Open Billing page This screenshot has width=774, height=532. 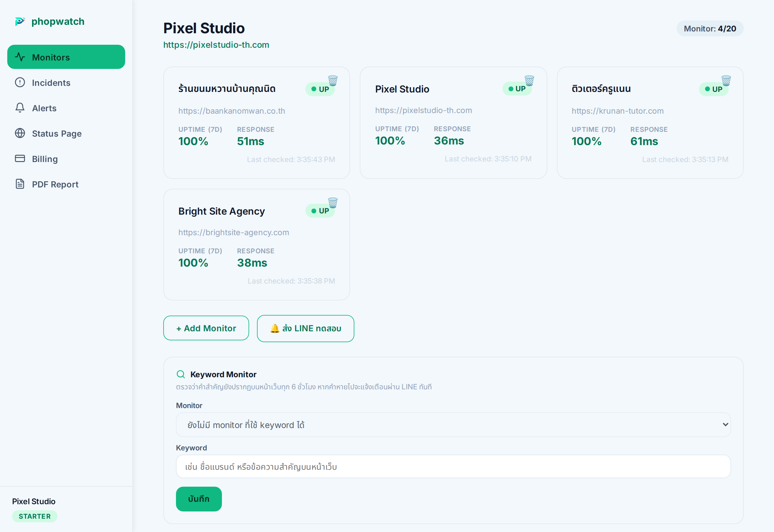pos(66,159)
